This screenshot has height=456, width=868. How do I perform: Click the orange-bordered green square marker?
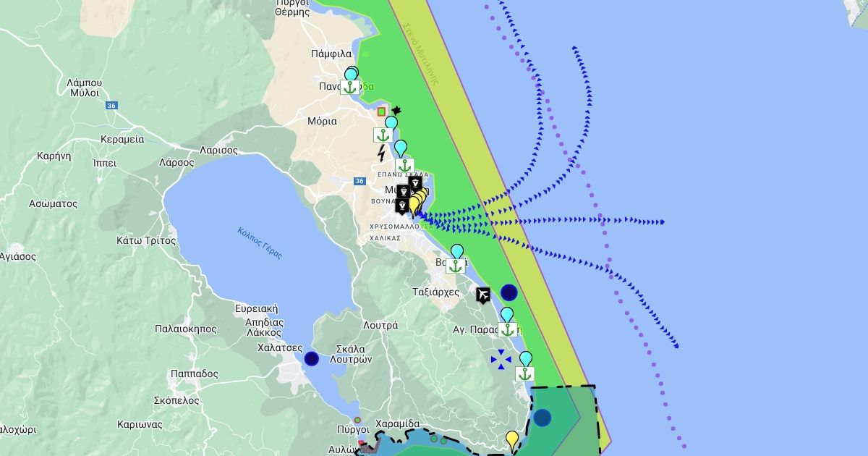[381, 112]
